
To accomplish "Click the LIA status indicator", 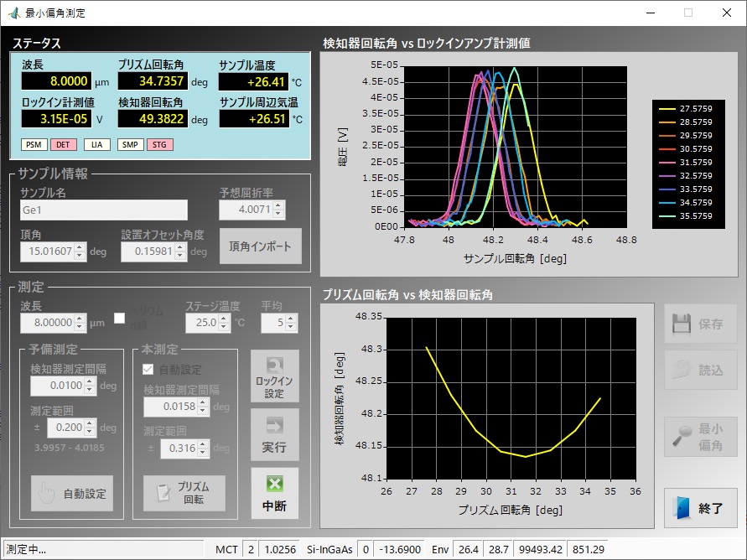I will tap(97, 145).
